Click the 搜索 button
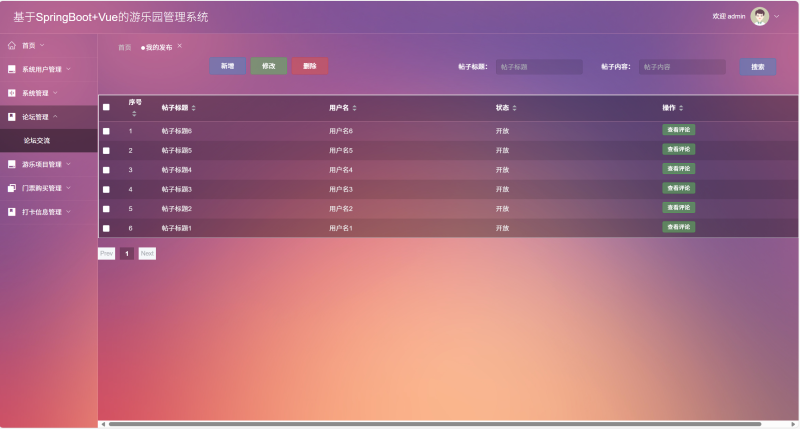The image size is (800, 429). [758, 67]
